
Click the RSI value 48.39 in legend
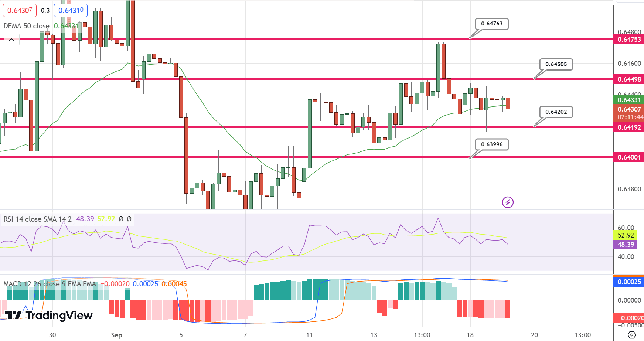(85, 219)
